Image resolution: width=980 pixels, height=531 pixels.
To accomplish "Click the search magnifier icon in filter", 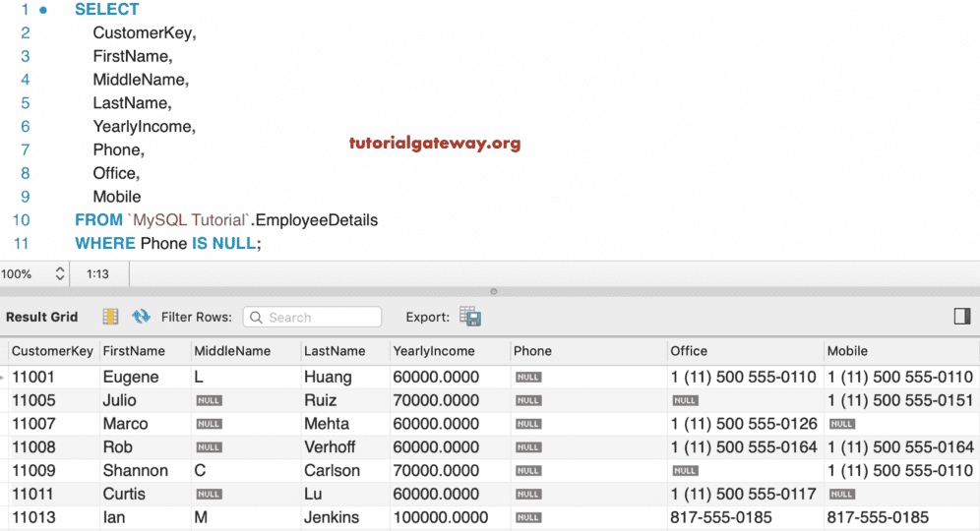I will tap(256, 318).
